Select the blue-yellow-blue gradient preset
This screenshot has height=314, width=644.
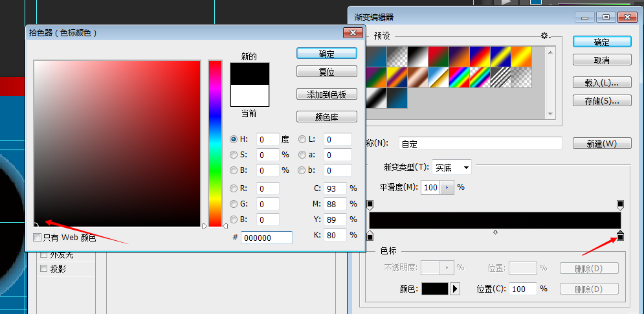[x=501, y=56]
